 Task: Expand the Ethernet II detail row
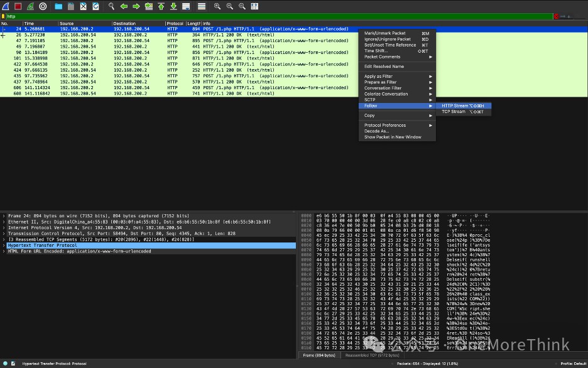(x=4, y=222)
